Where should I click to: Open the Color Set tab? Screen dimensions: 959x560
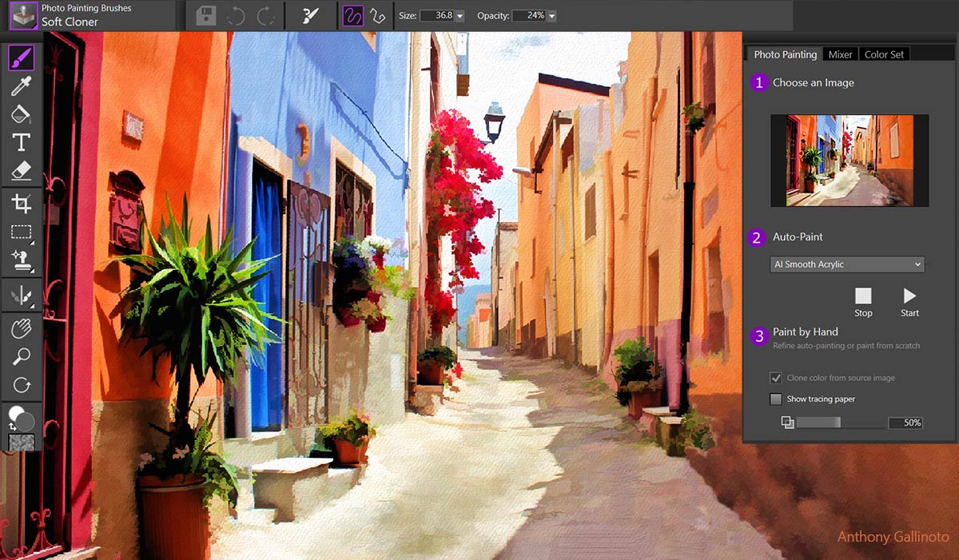point(884,54)
